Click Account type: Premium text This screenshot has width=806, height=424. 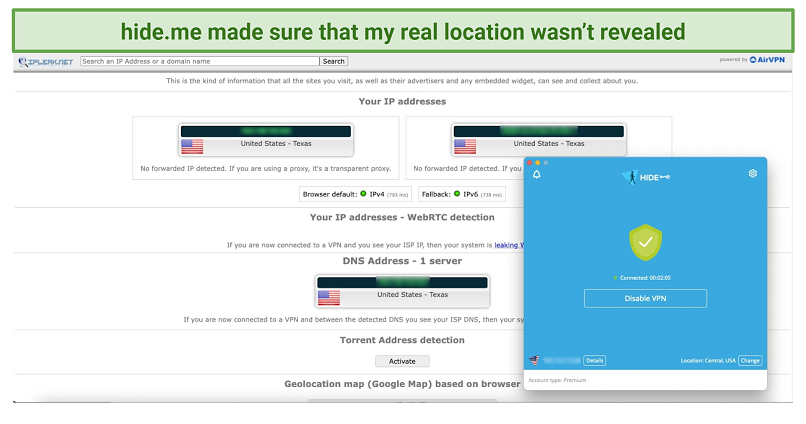[x=557, y=380]
